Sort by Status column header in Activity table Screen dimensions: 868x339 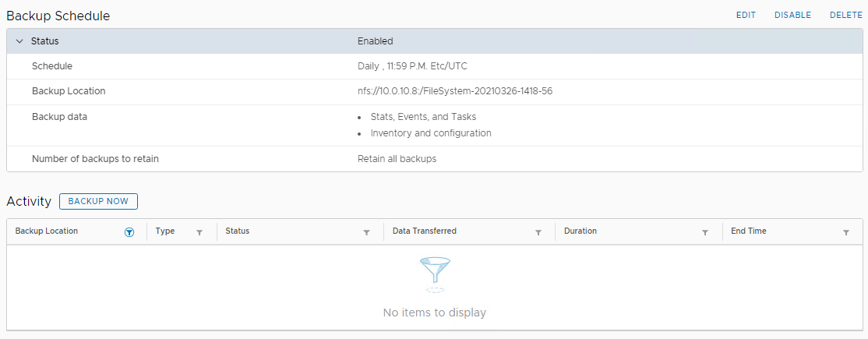coord(238,231)
